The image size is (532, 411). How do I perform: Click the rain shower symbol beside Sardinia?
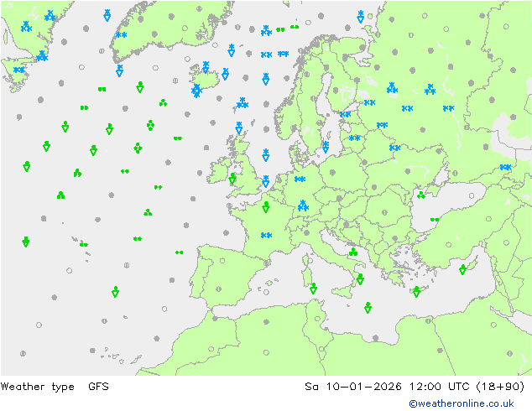point(313,289)
